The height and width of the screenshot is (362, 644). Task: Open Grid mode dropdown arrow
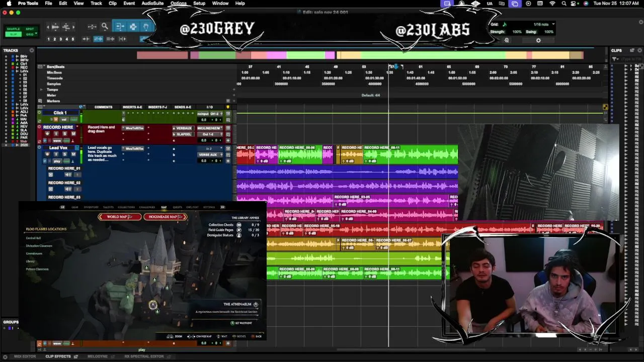click(x=36, y=33)
